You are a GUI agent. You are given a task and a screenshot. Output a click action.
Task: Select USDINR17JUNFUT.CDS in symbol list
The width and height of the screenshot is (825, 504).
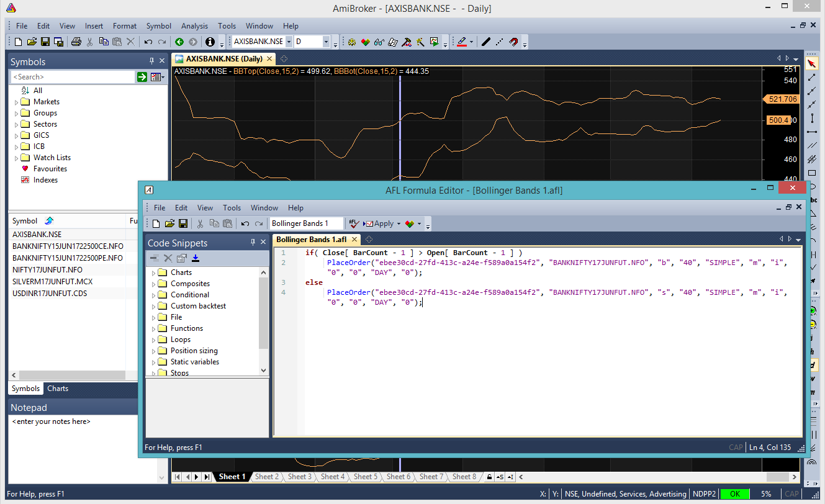[x=50, y=294]
